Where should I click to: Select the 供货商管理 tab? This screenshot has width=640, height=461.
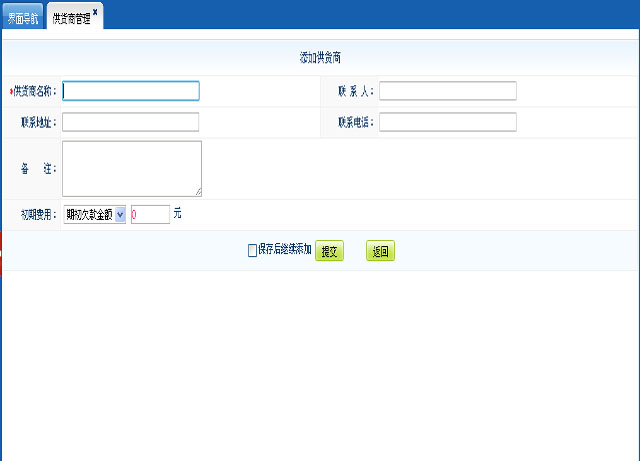71,19
